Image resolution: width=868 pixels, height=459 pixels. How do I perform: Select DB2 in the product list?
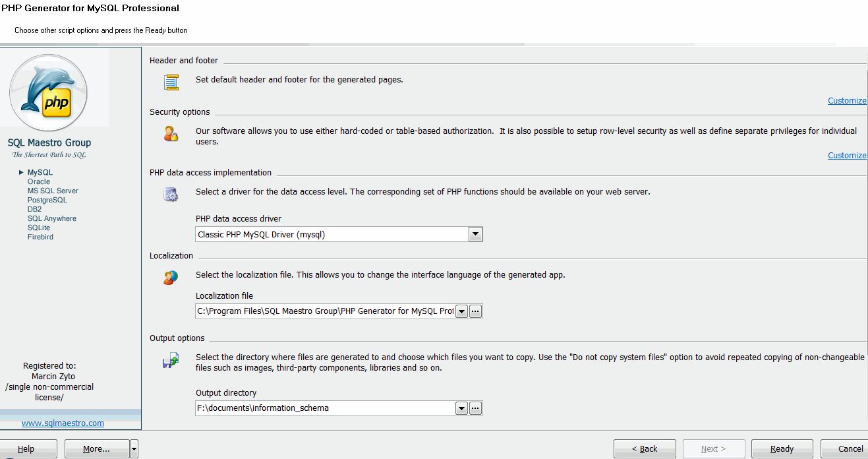(x=34, y=209)
